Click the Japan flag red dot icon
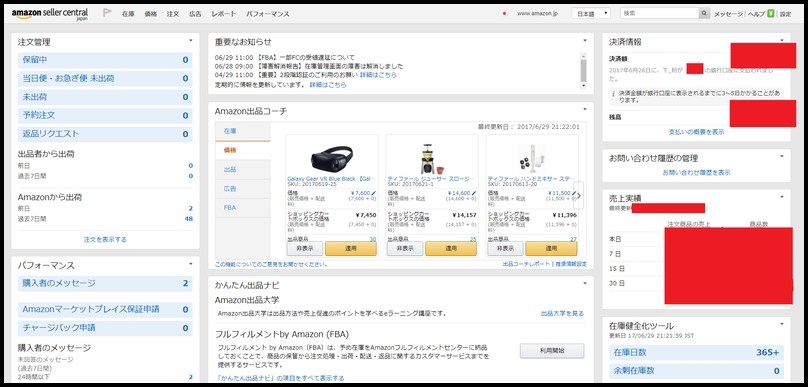The width and height of the screenshot is (808, 387). tap(504, 14)
